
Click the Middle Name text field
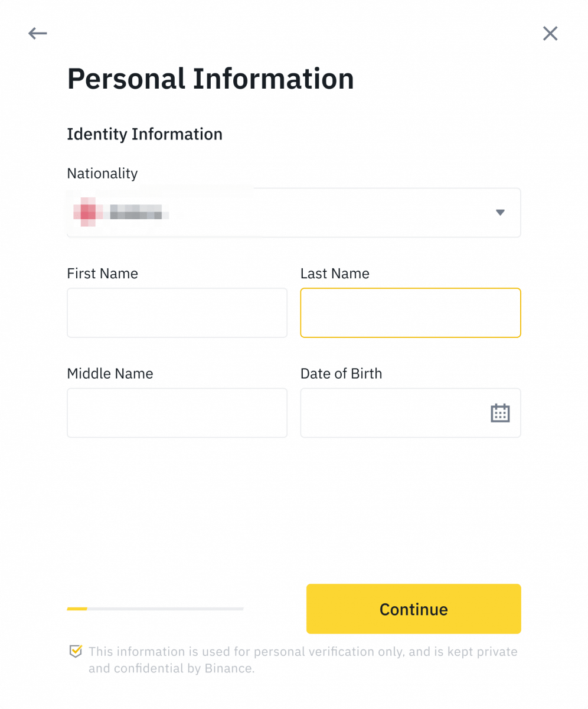[177, 412]
